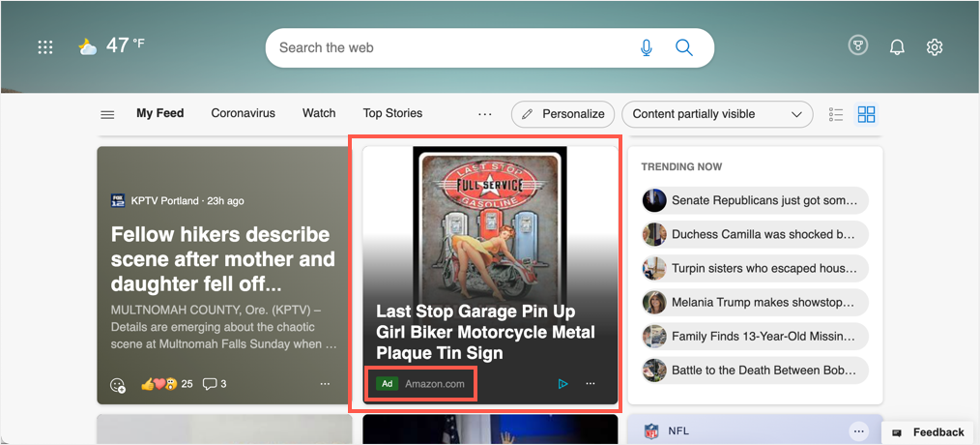The width and height of the screenshot is (980, 445).
Task: Select the Top Stories tab
Action: (x=392, y=113)
